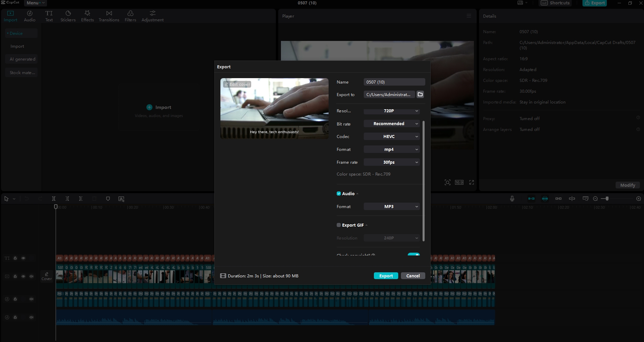
Task: Select the Text tool in the top toolbar
Action: tap(49, 16)
